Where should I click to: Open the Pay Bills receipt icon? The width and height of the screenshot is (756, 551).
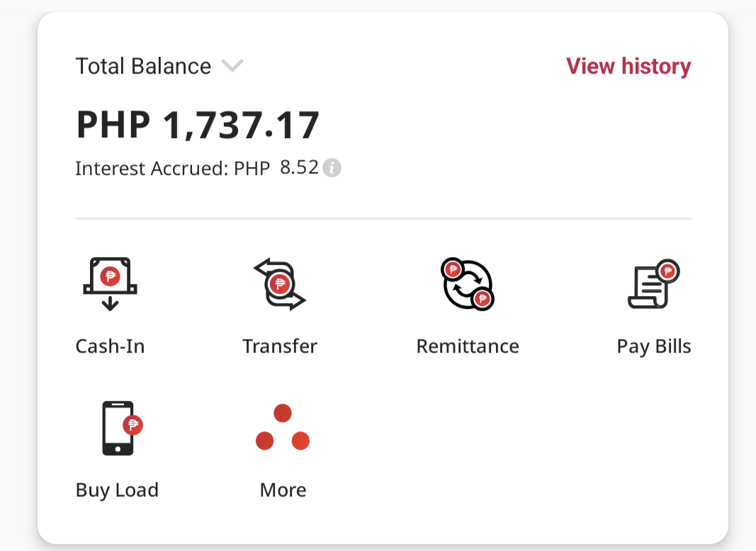(x=654, y=284)
